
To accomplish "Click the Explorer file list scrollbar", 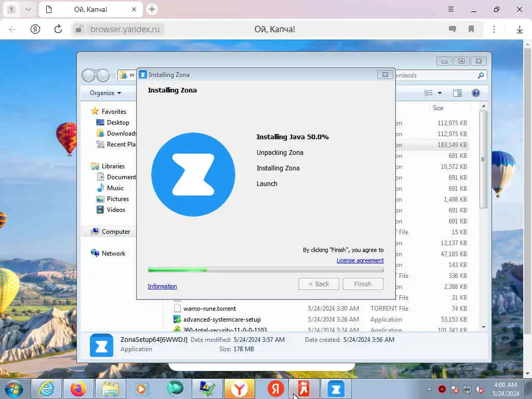I will (x=484, y=159).
